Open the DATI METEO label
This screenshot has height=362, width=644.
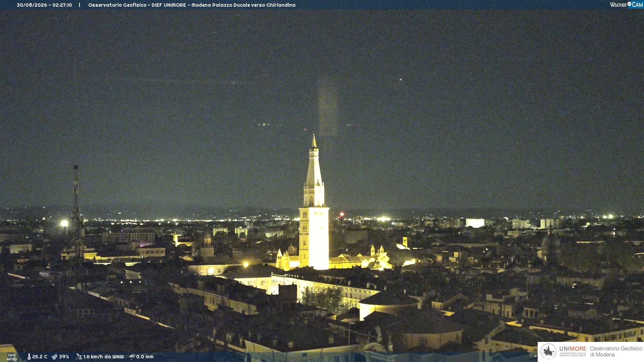tap(12, 357)
